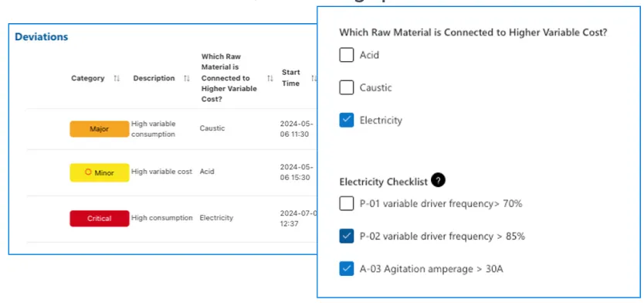Check the Acid checkbox
Screen dimensions: 644x303
pos(346,55)
